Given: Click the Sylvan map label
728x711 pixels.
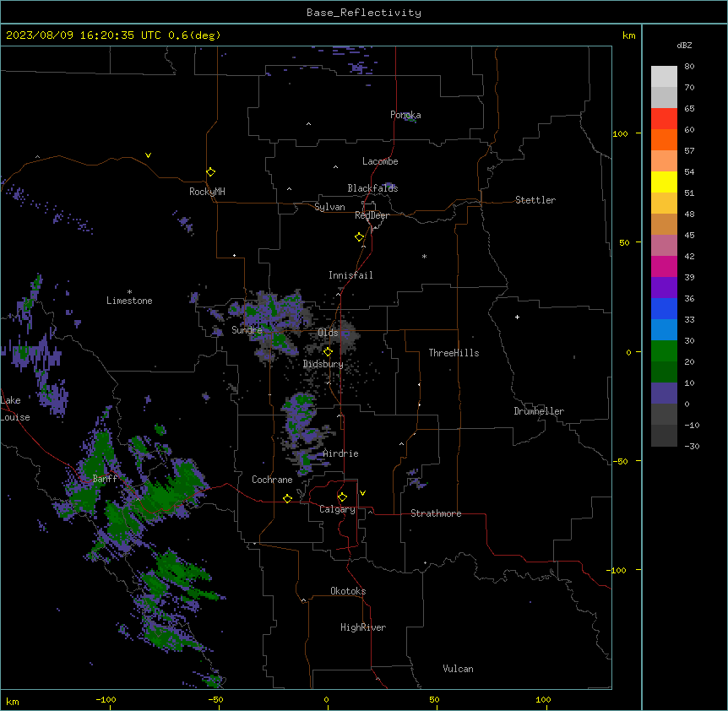Looking at the screenshot, I should (329, 207).
